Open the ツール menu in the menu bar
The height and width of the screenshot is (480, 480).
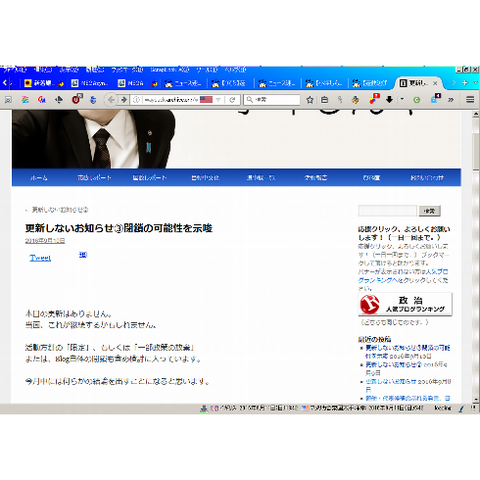tap(207, 70)
